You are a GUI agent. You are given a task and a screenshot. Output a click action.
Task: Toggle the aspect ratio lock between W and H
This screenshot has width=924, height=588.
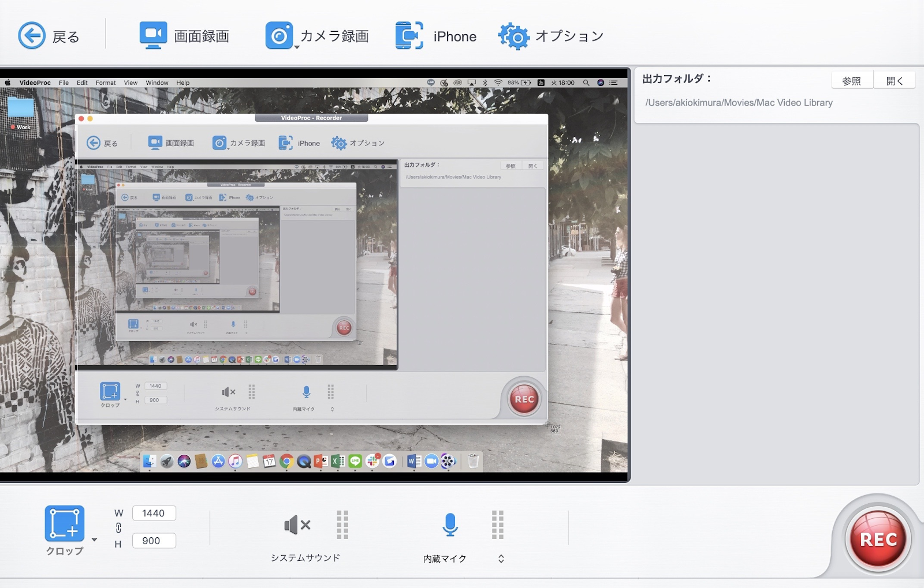118,527
